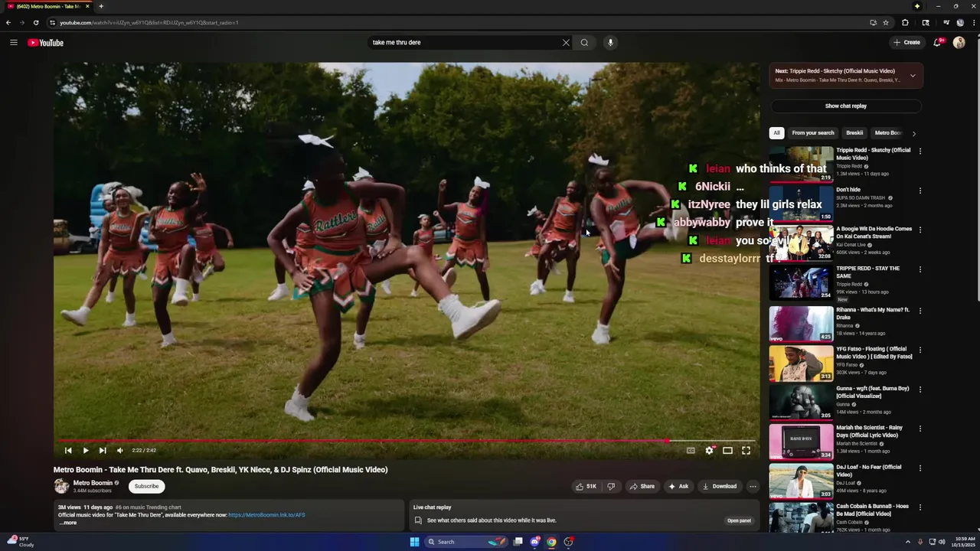This screenshot has width=980, height=551.
Task: Go back in the browser
Action: point(8,22)
